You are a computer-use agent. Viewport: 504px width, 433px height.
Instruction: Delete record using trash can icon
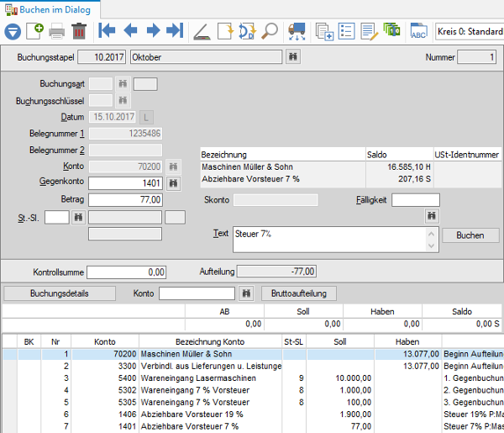(x=79, y=31)
